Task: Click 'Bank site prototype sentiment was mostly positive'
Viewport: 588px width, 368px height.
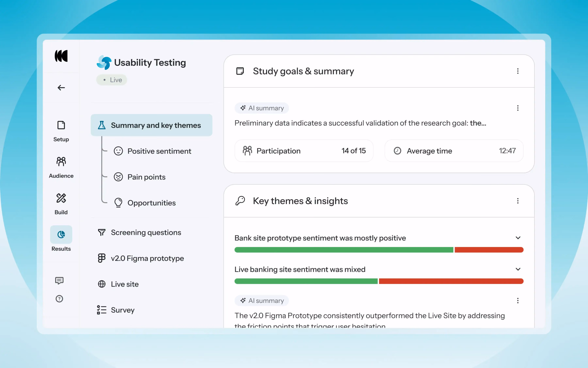Action: tap(320, 238)
